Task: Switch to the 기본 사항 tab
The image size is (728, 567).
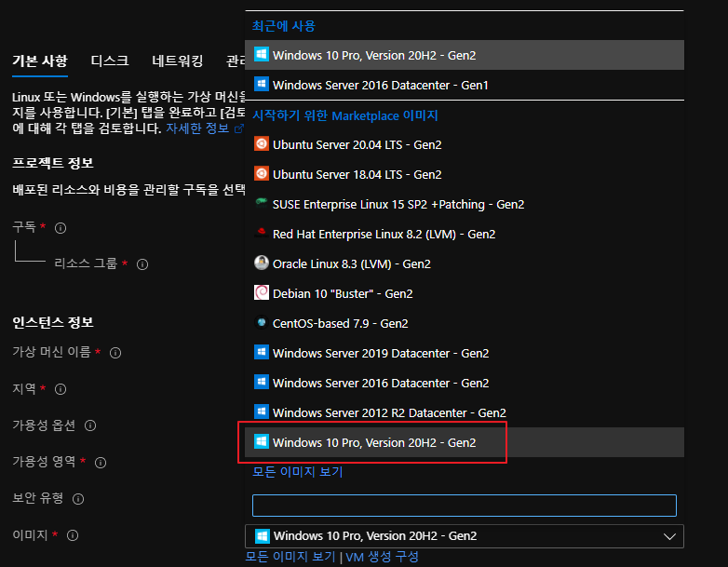Action: click(x=40, y=61)
